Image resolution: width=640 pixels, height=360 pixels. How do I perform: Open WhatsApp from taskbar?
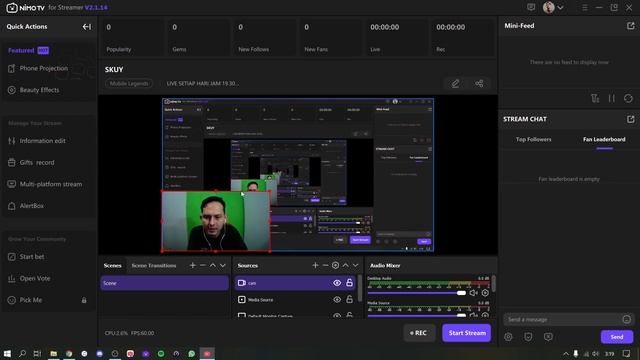coord(191,353)
